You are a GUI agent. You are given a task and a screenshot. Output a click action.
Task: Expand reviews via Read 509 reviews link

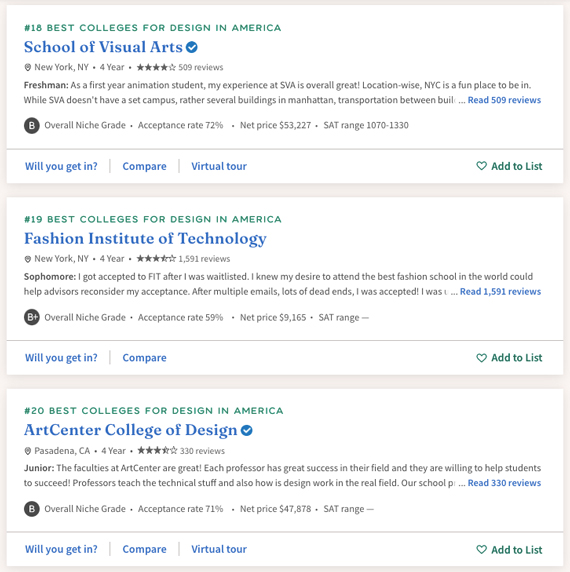pyautogui.click(x=504, y=100)
